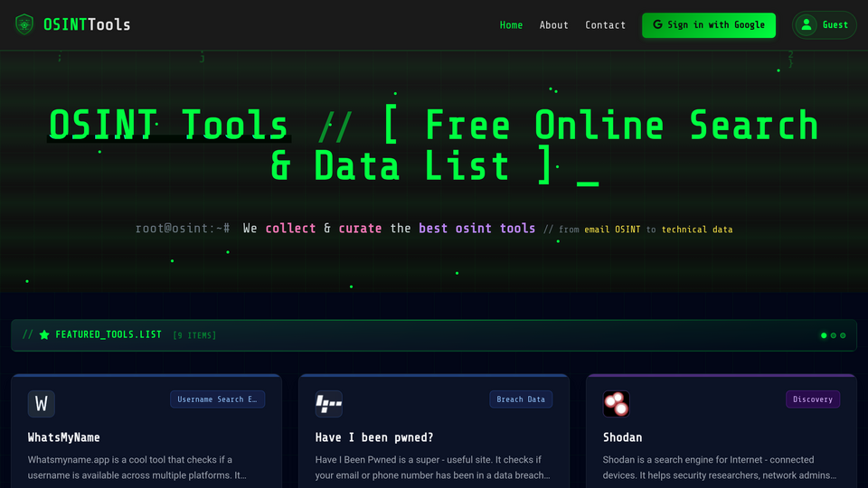Click the featured tools star icon
Viewport: 868px width, 488px height.
pyautogui.click(x=44, y=334)
